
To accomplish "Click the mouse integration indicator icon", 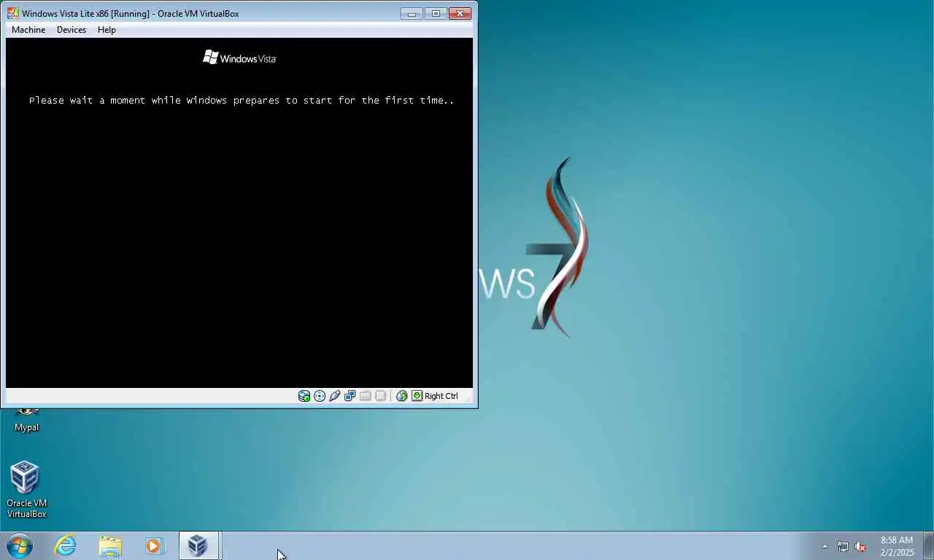I will [x=402, y=396].
